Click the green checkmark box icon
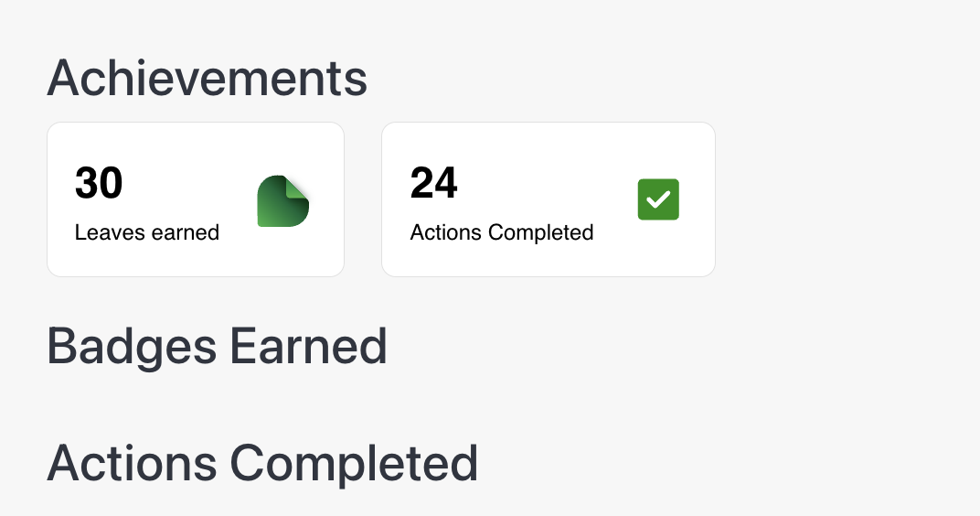The height and width of the screenshot is (516, 980). 658,199
